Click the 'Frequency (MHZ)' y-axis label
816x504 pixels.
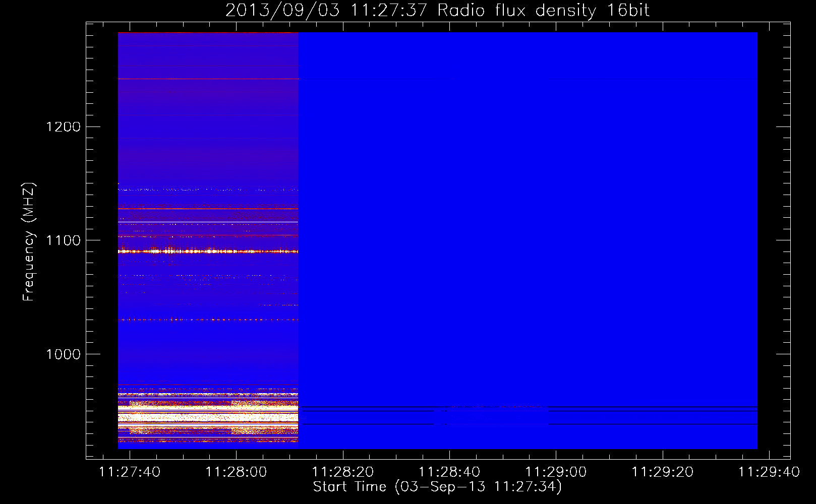29,242
